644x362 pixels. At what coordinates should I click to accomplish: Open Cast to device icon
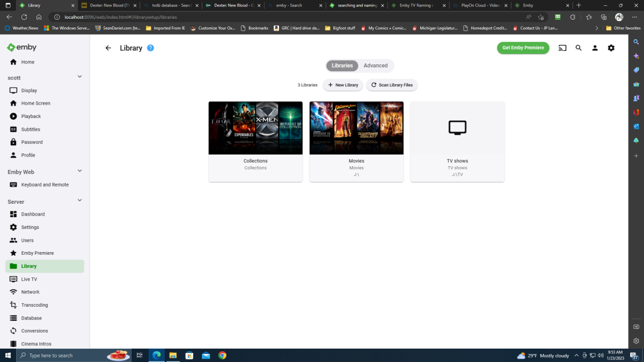pos(562,48)
